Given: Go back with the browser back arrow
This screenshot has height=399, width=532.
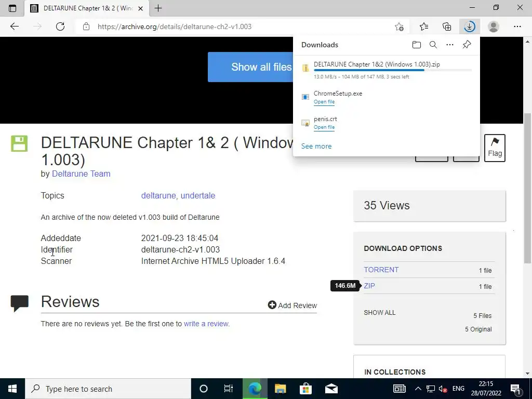Looking at the screenshot, I should pyautogui.click(x=14, y=26).
